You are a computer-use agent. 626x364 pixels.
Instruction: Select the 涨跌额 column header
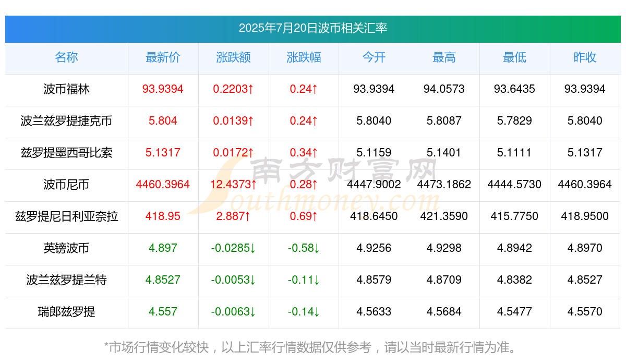(x=233, y=57)
